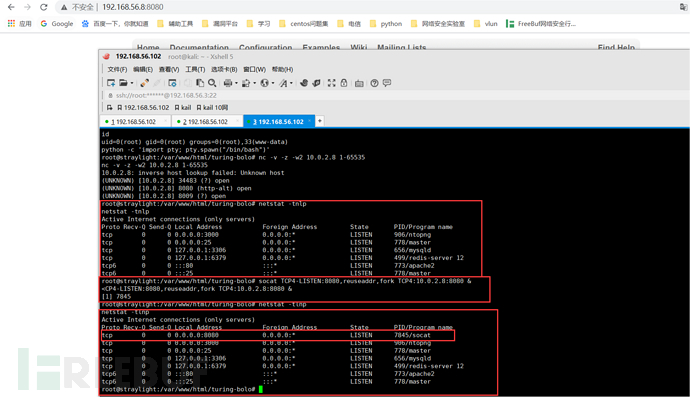Expand the print icon dropdown arrow
Image resolution: width=690 pixels, height=397 pixels.
tap(236, 83)
